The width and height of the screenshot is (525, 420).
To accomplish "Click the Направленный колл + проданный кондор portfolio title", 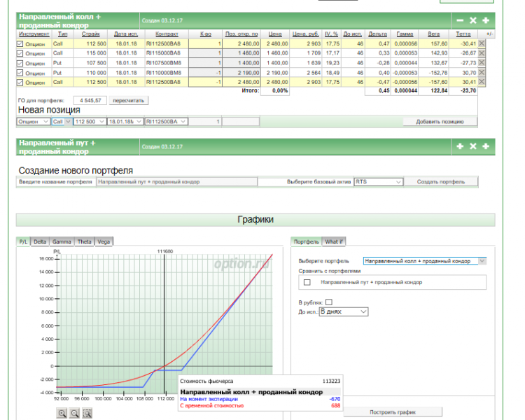I will click(x=59, y=21).
